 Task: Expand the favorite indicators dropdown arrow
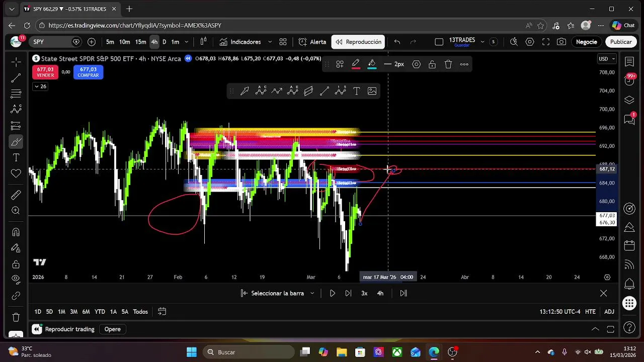click(270, 42)
